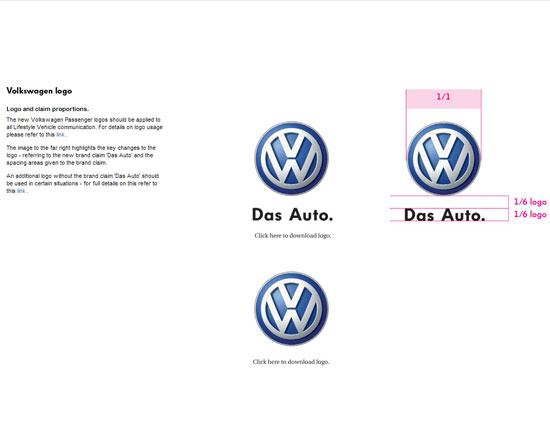Open the 'link' after 'please refer to this'
The image size is (550, 446).
click(x=60, y=135)
